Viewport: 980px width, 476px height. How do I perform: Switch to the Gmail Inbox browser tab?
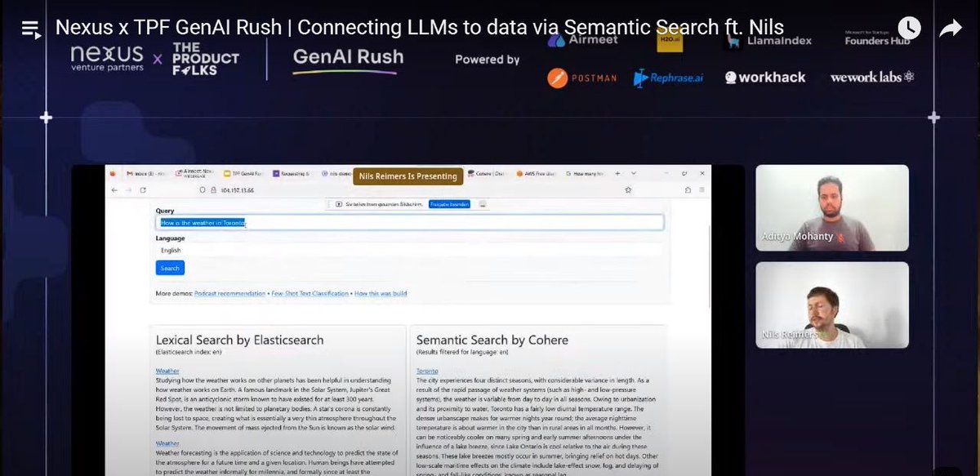145,174
